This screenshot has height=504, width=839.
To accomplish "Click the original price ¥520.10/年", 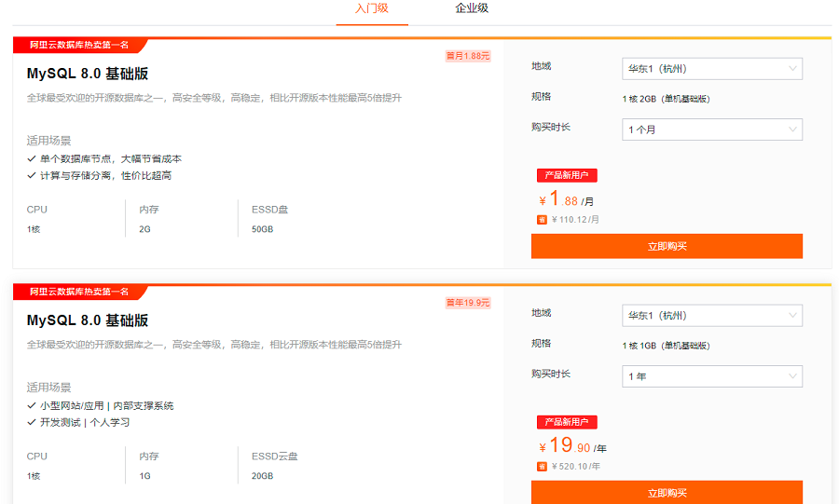I will click(576, 467).
